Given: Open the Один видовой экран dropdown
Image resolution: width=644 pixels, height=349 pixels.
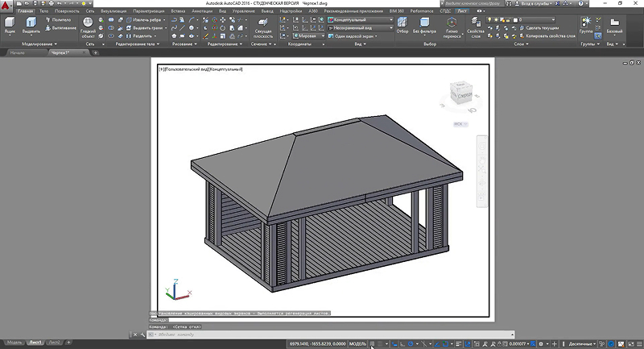Looking at the screenshot, I should pos(353,36).
